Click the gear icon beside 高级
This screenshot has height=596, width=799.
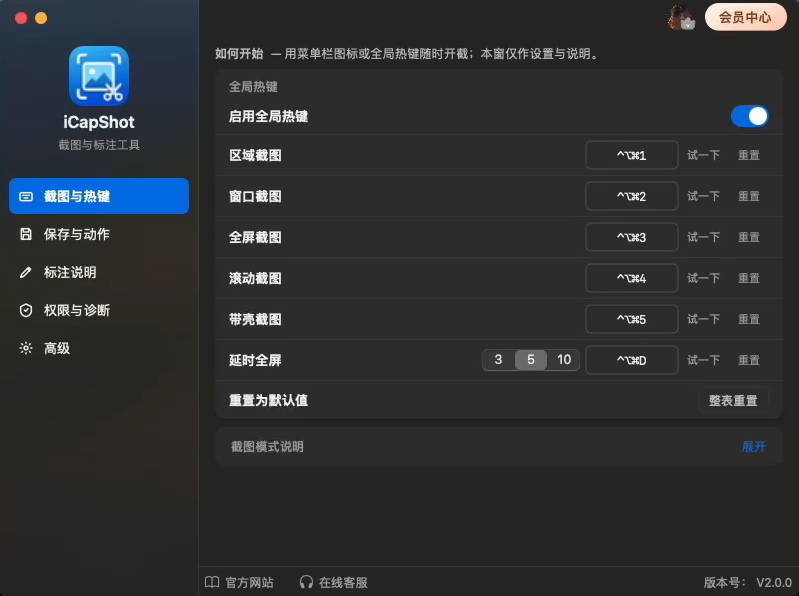click(x=26, y=348)
